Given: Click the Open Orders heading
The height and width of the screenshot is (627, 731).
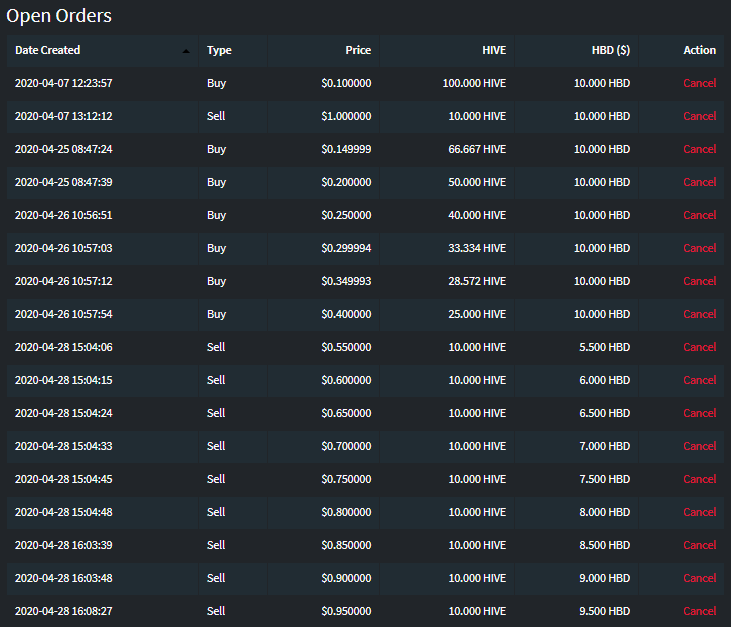Looking at the screenshot, I should pyautogui.click(x=59, y=16).
